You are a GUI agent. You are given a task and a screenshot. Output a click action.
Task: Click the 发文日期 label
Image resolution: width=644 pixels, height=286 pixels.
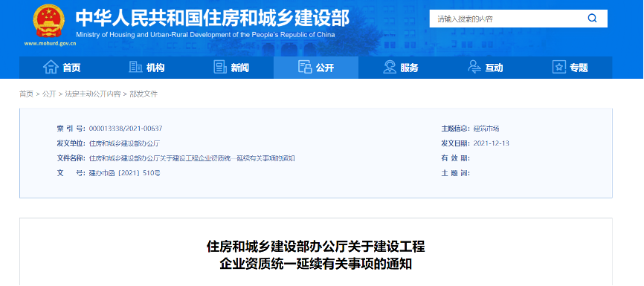[455, 143]
